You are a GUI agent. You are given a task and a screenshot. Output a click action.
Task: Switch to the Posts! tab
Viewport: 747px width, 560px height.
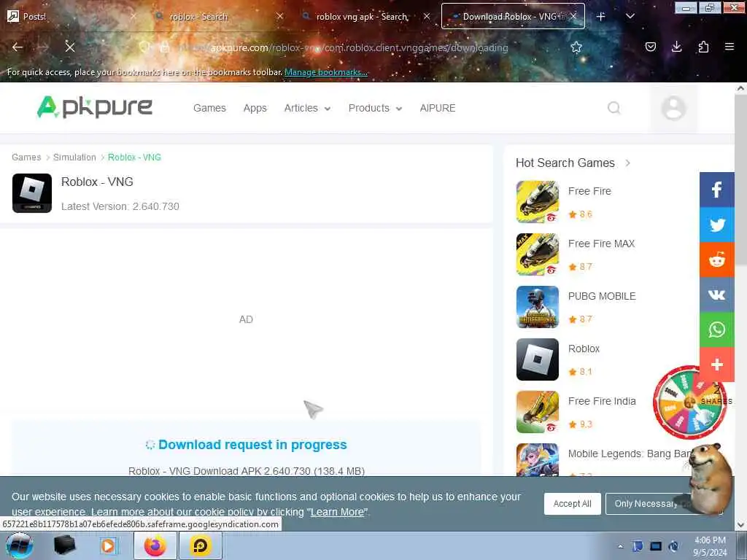pyautogui.click(x=71, y=16)
